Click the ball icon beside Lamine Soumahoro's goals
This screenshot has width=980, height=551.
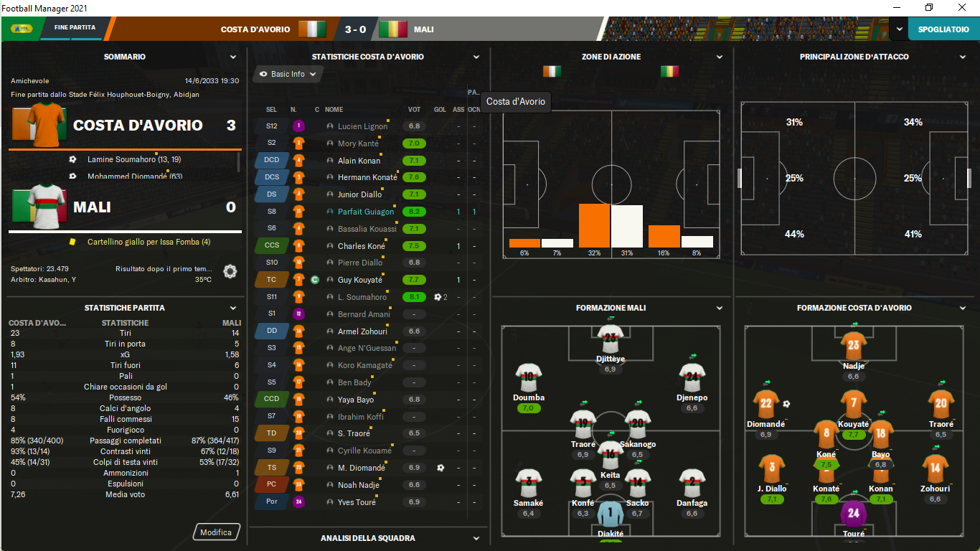(x=72, y=159)
